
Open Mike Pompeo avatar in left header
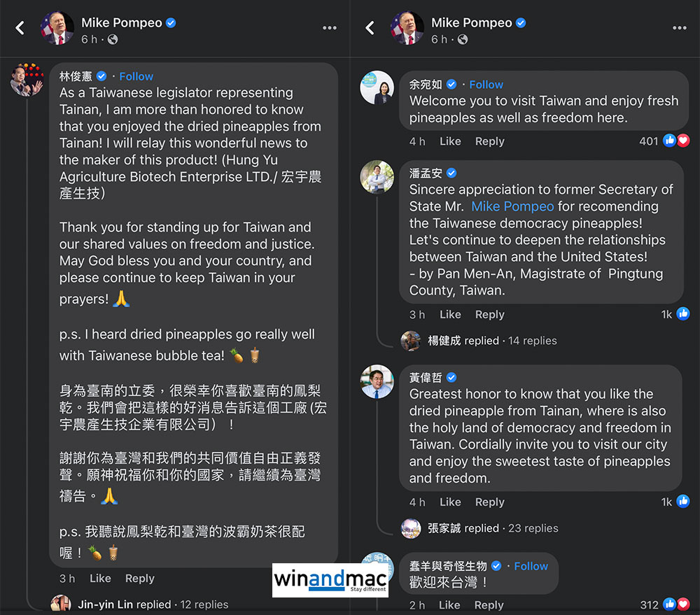pyautogui.click(x=57, y=28)
